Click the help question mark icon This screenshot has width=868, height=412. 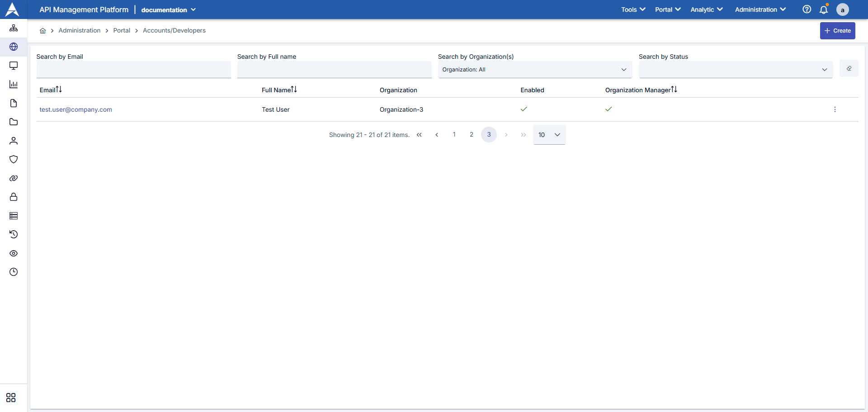tap(807, 9)
